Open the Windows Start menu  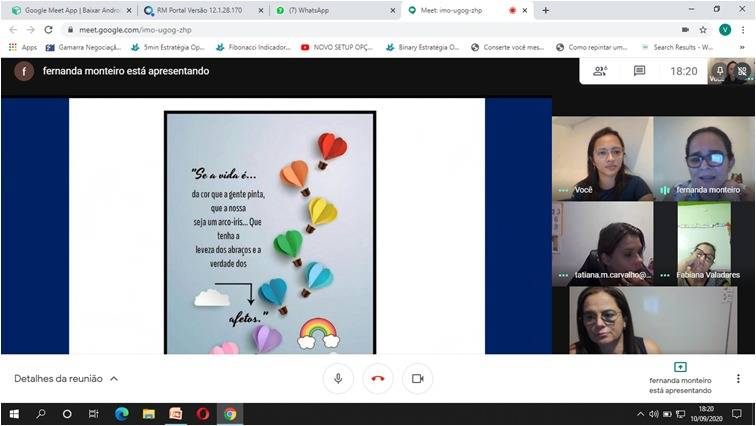point(14,414)
